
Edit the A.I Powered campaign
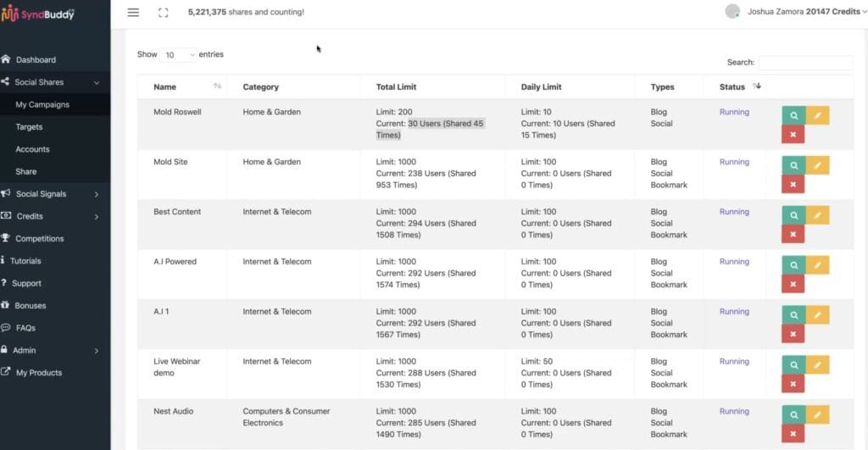pos(817,265)
